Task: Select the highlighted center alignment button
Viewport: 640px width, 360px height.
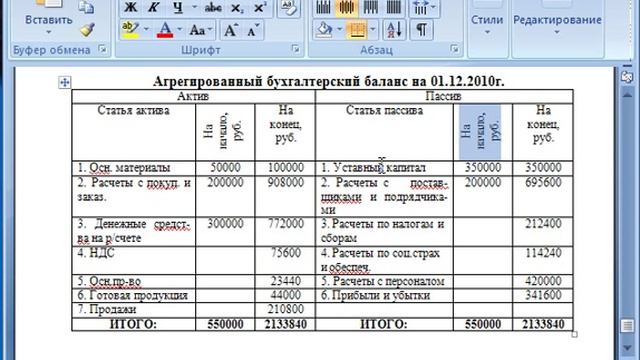Action: (347, 7)
